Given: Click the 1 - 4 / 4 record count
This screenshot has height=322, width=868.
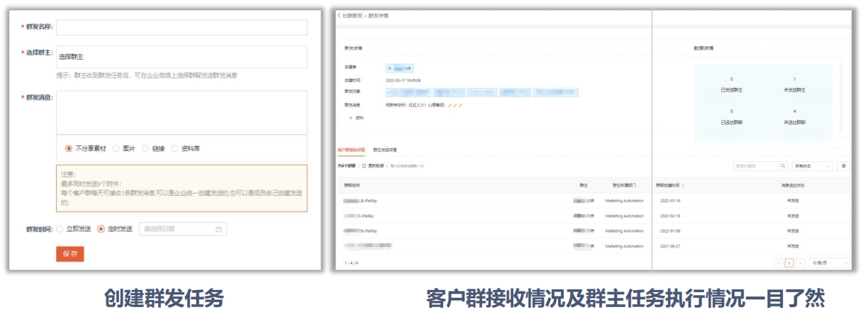Looking at the screenshot, I should point(351,262).
